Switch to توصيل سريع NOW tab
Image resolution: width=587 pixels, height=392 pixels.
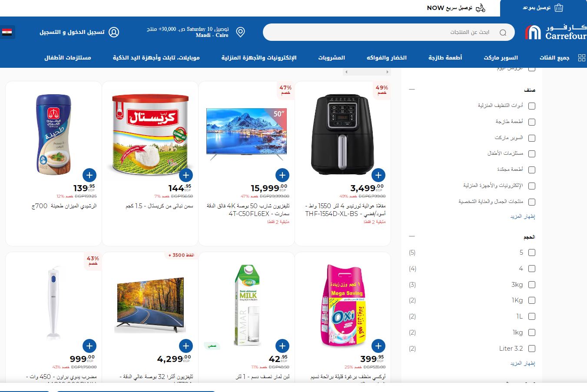[456, 8]
